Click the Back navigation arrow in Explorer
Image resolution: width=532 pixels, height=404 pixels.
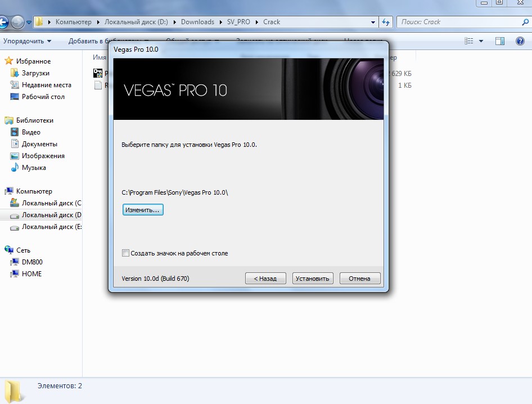[3, 23]
